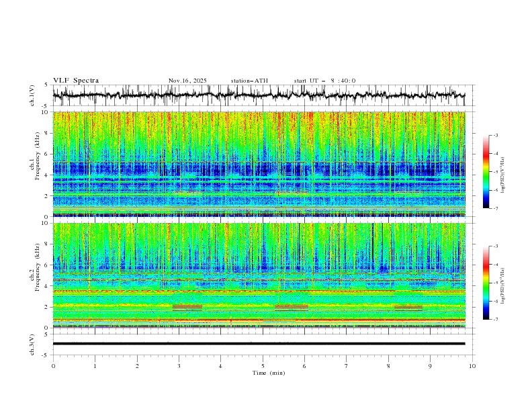Click tick label "10" on the time axis

click(x=472, y=366)
